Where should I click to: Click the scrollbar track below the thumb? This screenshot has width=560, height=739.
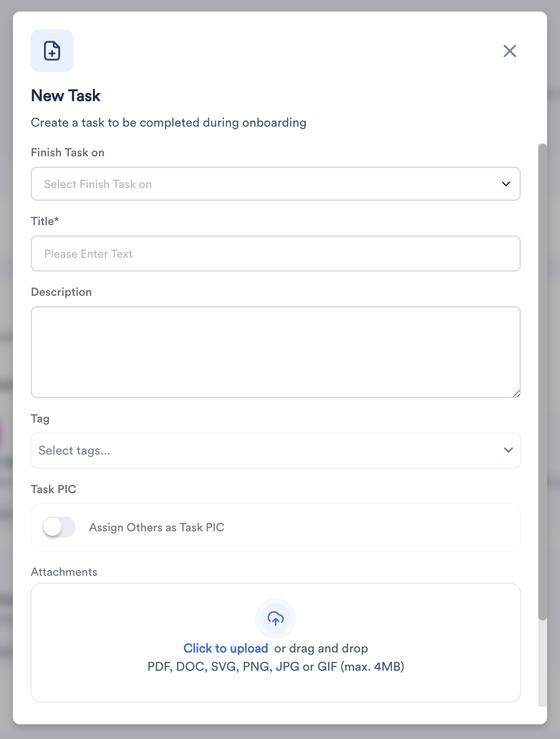click(543, 663)
